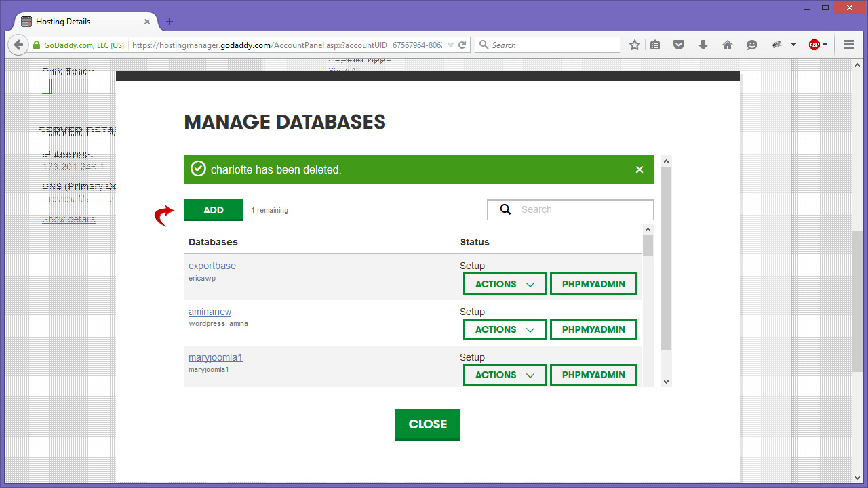Click the Databases column header
Viewport: 868px width, 488px height.
[213, 242]
